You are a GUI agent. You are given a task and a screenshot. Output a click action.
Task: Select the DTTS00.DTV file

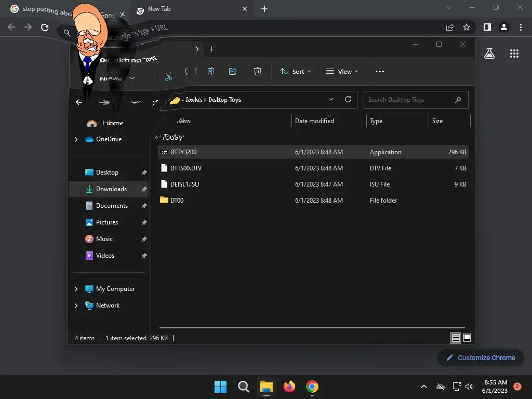(313, 168)
